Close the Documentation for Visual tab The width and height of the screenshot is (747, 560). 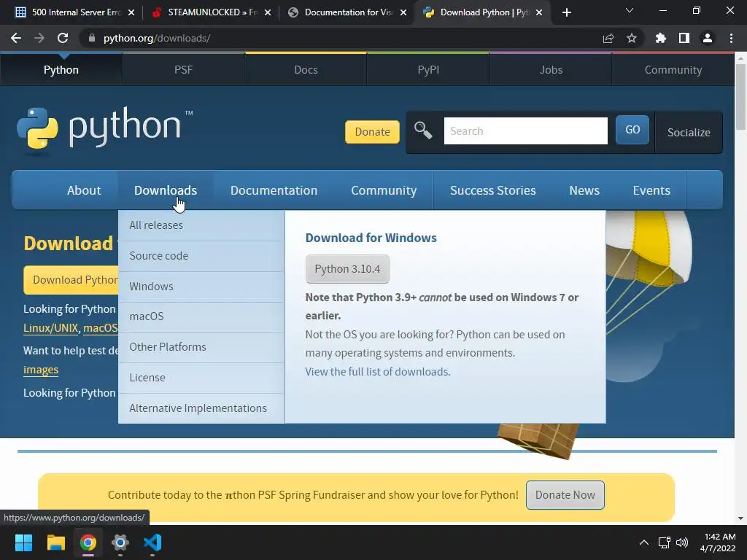pyautogui.click(x=403, y=12)
